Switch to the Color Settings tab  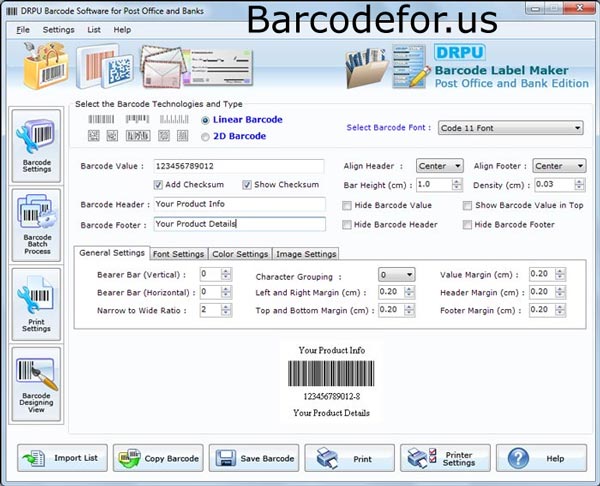click(x=240, y=254)
